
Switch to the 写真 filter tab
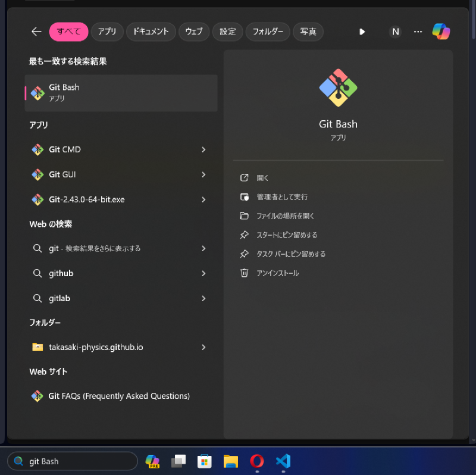(308, 32)
